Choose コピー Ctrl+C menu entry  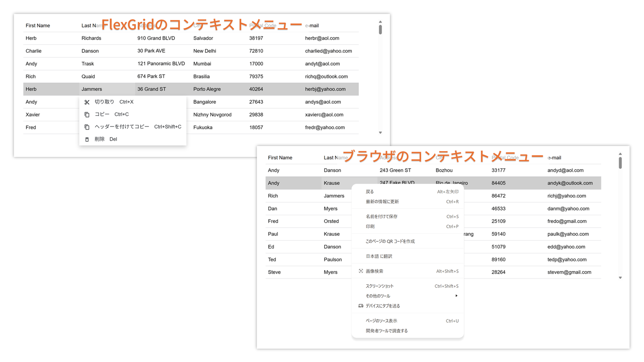click(x=133, y=114)
